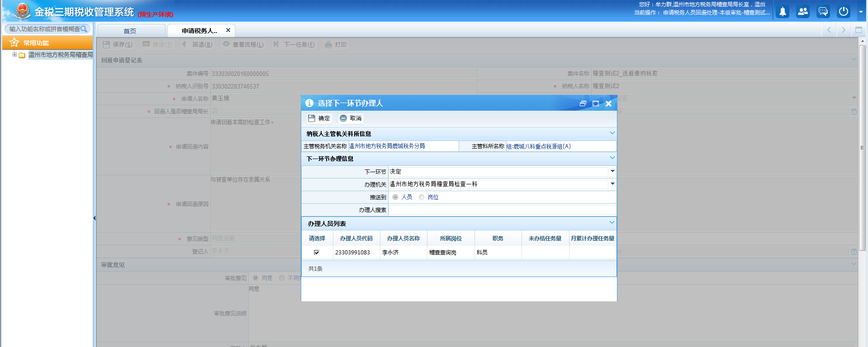The image size is (868, 347).
Task: Expand the 温州市地方税务局稽查局 tree node
Action: [14, 55]
